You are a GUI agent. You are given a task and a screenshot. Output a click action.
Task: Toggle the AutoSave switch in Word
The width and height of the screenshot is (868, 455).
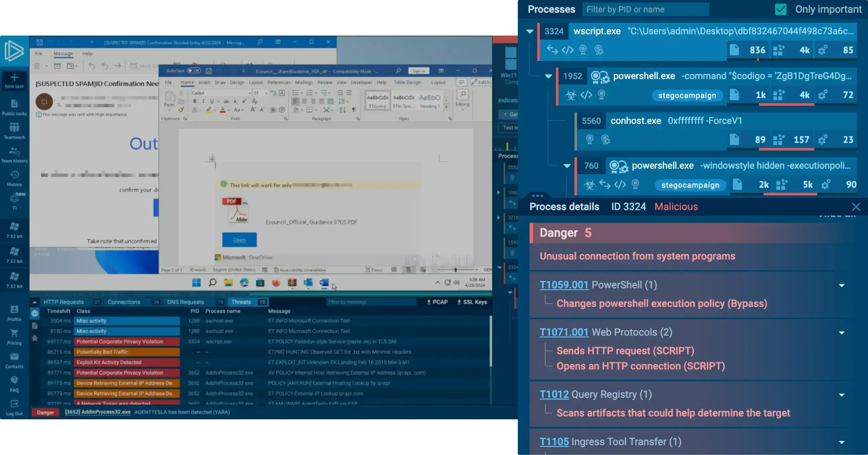coord(194,71)
